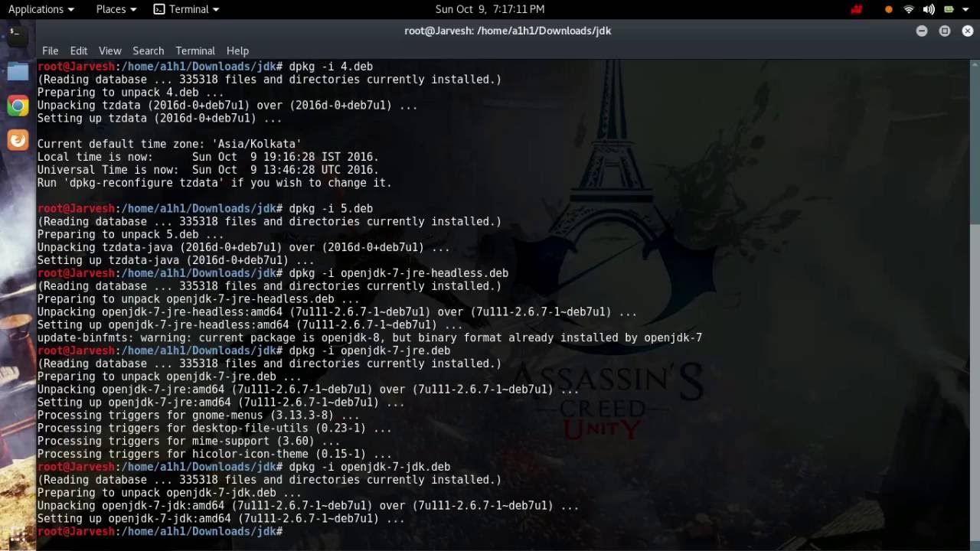Click 'Unpacking openjdk-7-jre:amd64' line
The image size is (980, 551).
(308, 390)
